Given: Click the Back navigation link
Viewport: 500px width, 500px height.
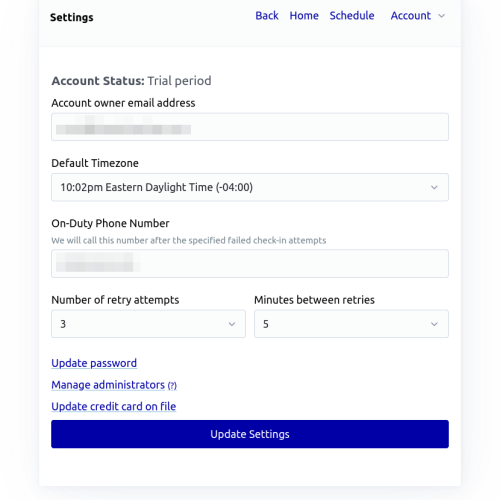Looking at the screenshot, I should [267, 16].
